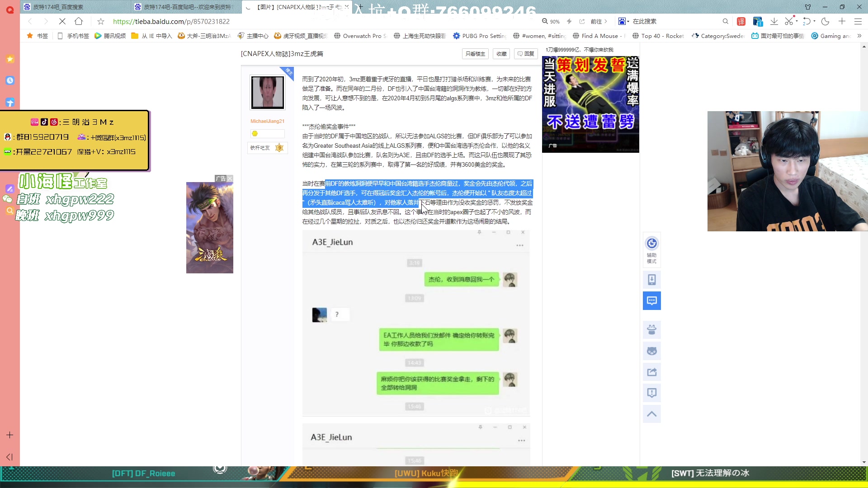Close the left game advertisement
The image size is (868, 488).
(230, 178)
